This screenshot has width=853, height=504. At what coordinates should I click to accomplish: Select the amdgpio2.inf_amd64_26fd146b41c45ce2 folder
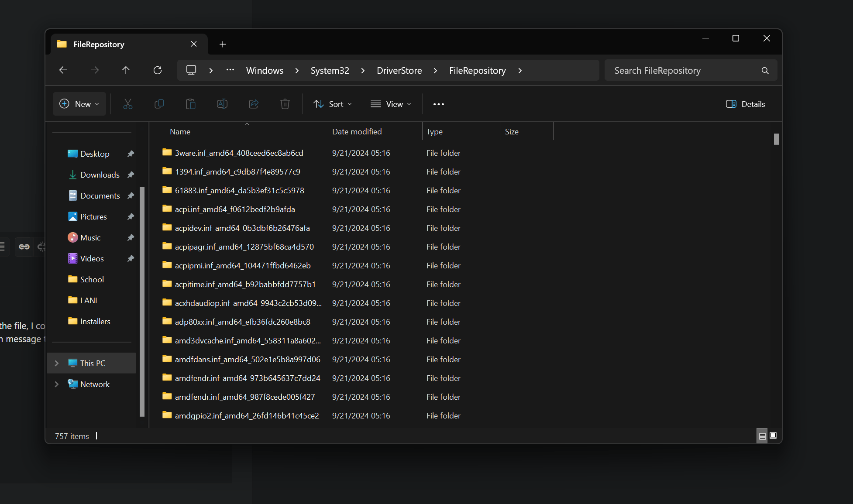[x=247, y=416]
